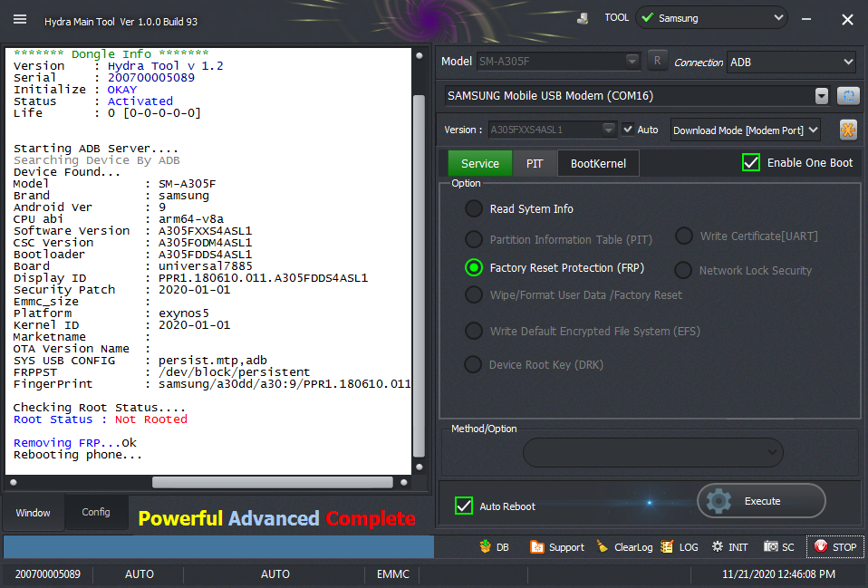The height and width of the screenshot is (588, 868).
Task: Click the red STOP icon
Action: (x=821, y=547)
